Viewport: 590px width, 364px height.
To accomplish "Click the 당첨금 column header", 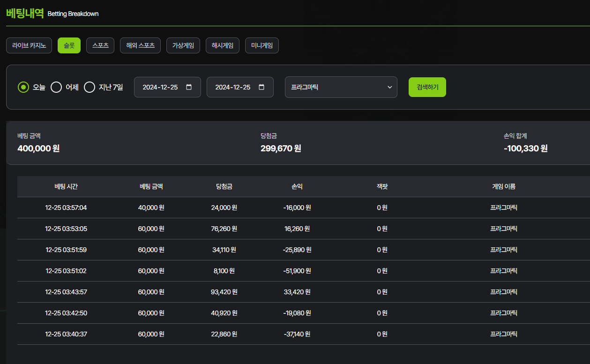I will (224, 186).
